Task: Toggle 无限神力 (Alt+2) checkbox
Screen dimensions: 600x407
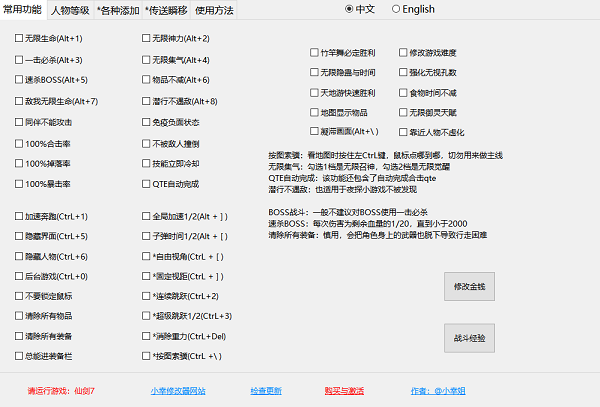Action: 146,38
